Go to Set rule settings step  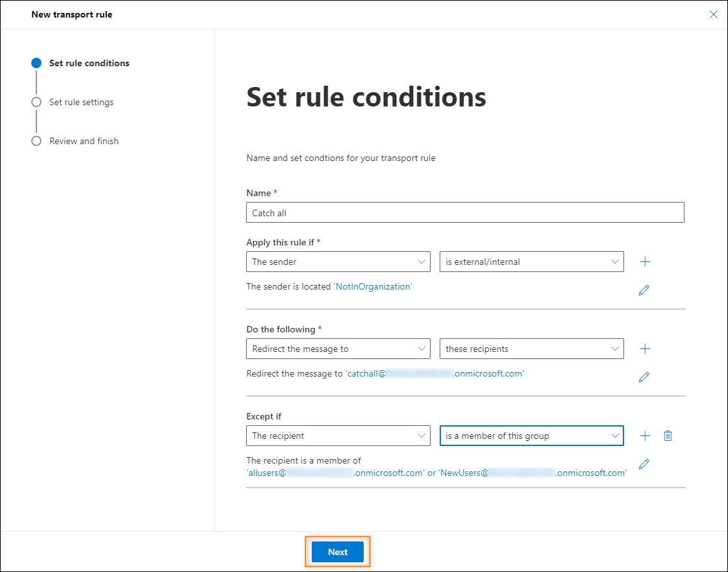81,102
